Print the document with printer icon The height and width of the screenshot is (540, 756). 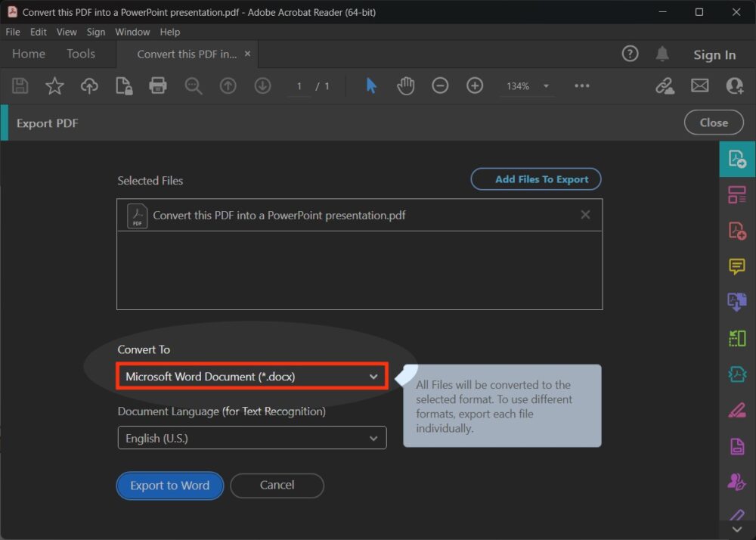(157, 86)
